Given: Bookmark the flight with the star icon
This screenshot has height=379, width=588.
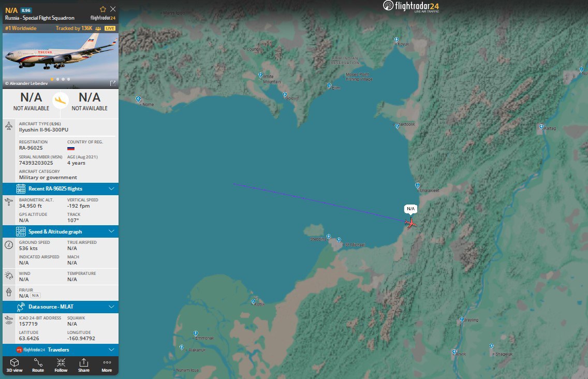Looking at the screenshot, I should click(103, 9).
